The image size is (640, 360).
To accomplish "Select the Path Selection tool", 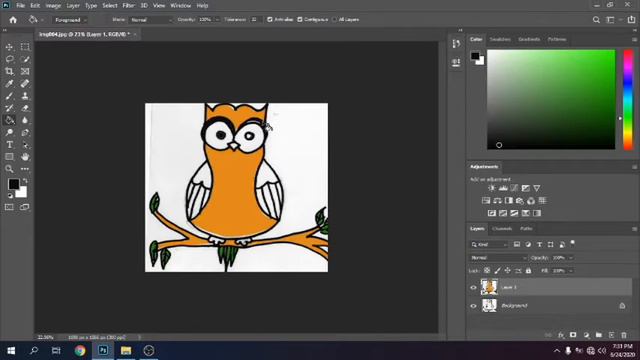I will pos(25,144).
